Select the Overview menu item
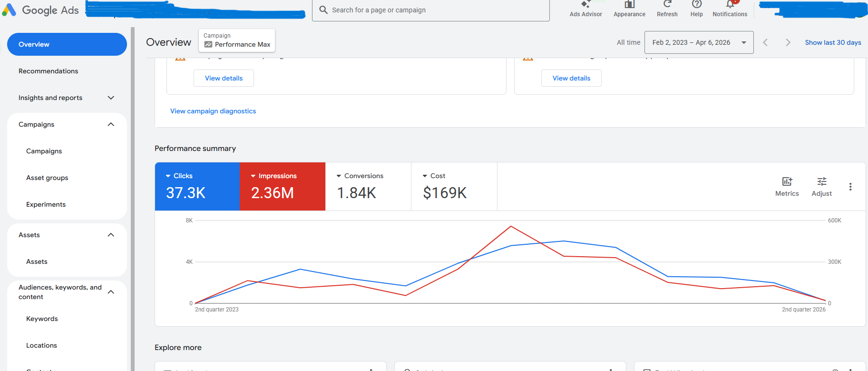 [x=67, y=44]
